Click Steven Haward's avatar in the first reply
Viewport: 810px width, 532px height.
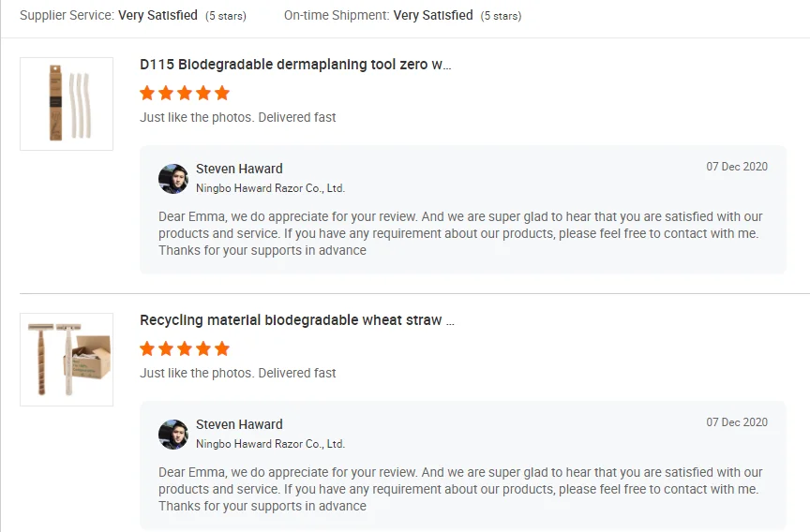point(173,179)
